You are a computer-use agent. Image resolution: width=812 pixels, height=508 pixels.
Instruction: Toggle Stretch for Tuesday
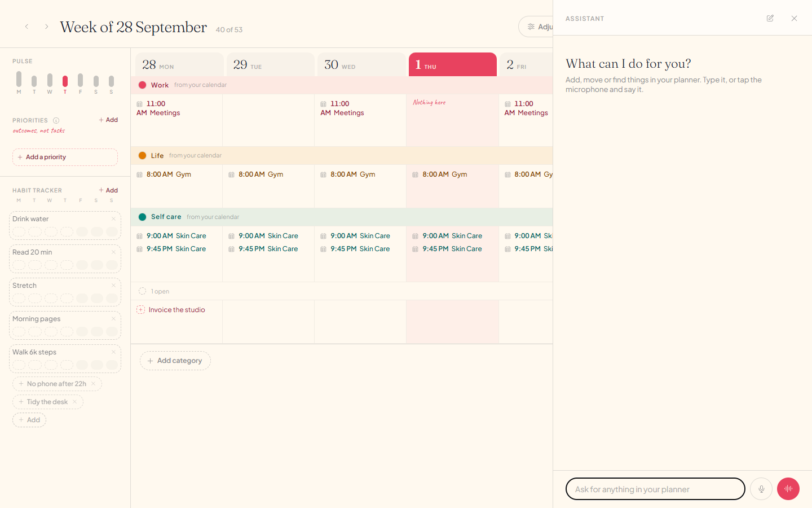pos(35,298)
